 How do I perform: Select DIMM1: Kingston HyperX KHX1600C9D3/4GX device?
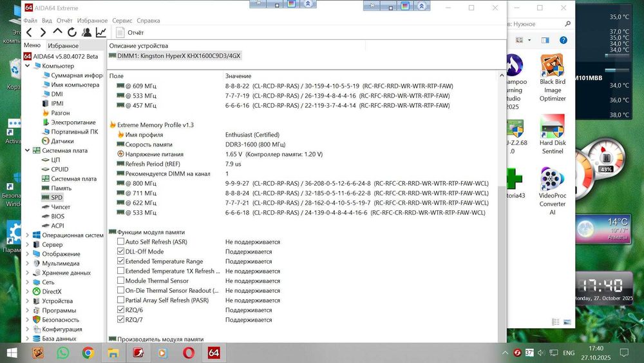coord(175,56)
